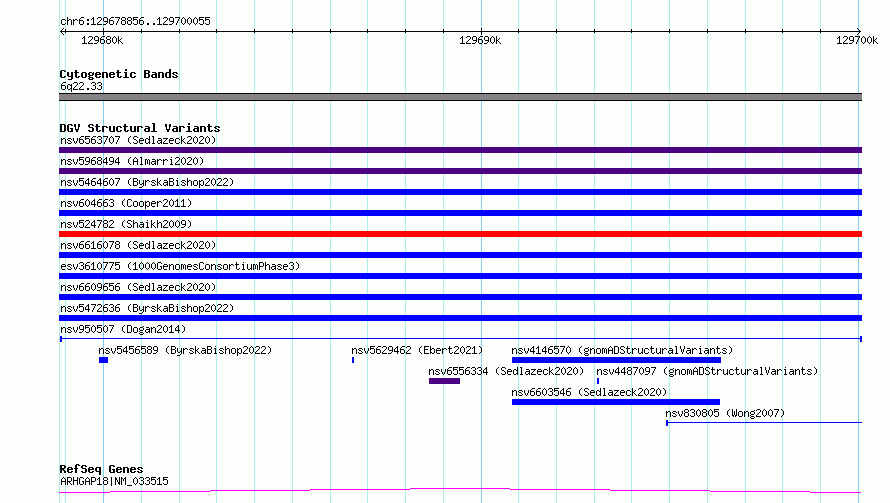
Task: Click the gray 6q22.33 cytogenetic band bar
Action: pyautogui.click(x=460, y=97)
